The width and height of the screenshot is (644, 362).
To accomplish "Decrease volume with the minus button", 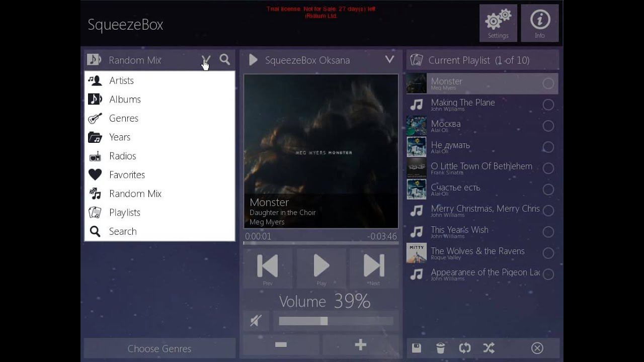I will [281, 345].
